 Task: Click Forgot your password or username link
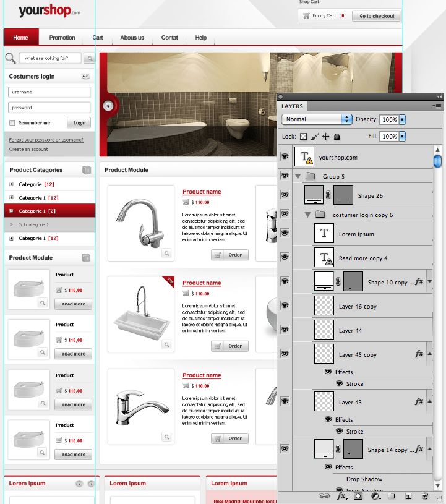point(46,140)
